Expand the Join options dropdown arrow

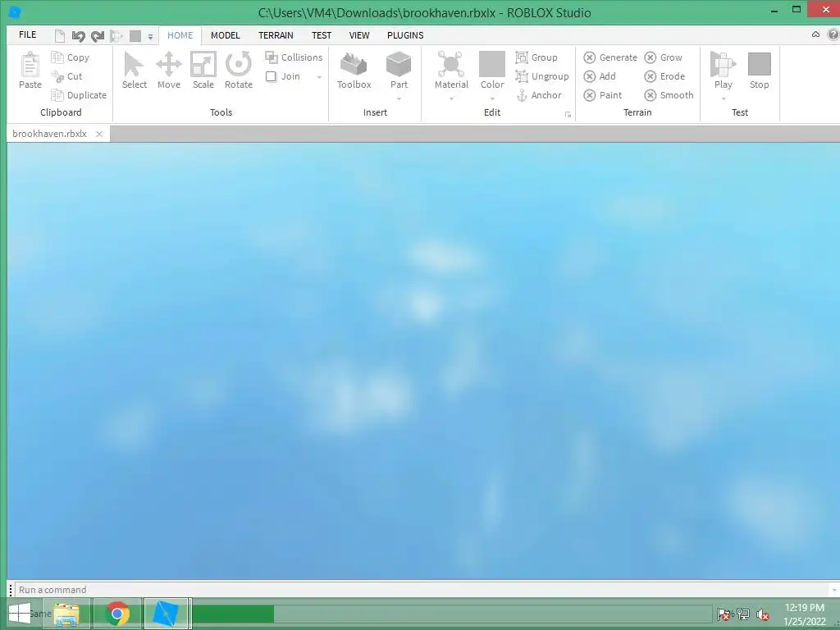319,77
